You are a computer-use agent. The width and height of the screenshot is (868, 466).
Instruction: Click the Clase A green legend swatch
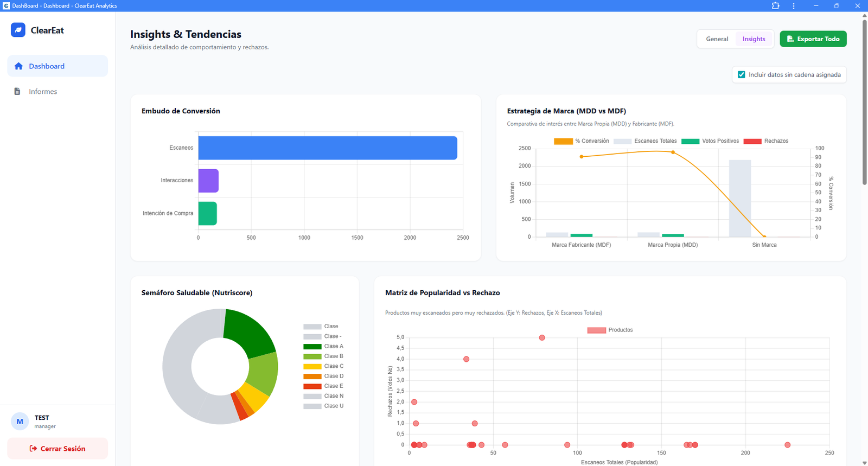[312, 347]
